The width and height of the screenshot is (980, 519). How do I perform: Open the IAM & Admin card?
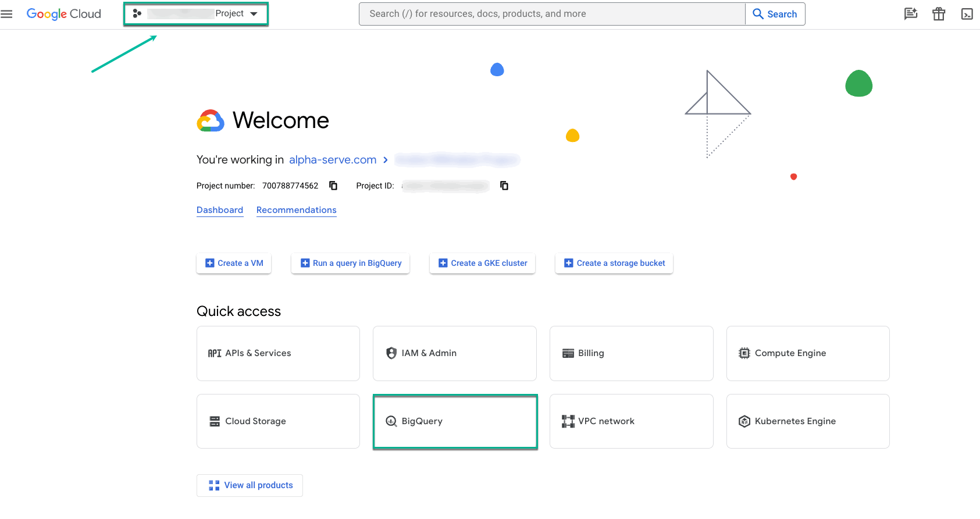[x=455, y=353]
